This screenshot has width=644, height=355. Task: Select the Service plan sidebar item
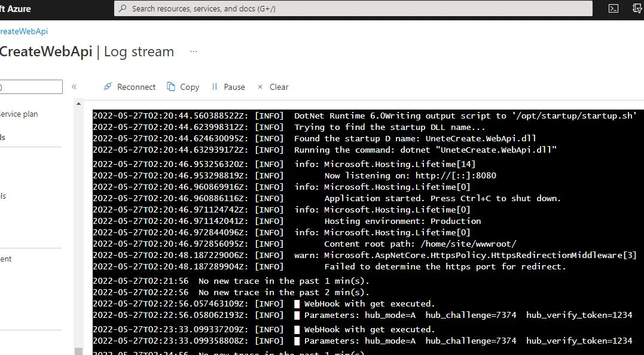[x=19, y=114]
